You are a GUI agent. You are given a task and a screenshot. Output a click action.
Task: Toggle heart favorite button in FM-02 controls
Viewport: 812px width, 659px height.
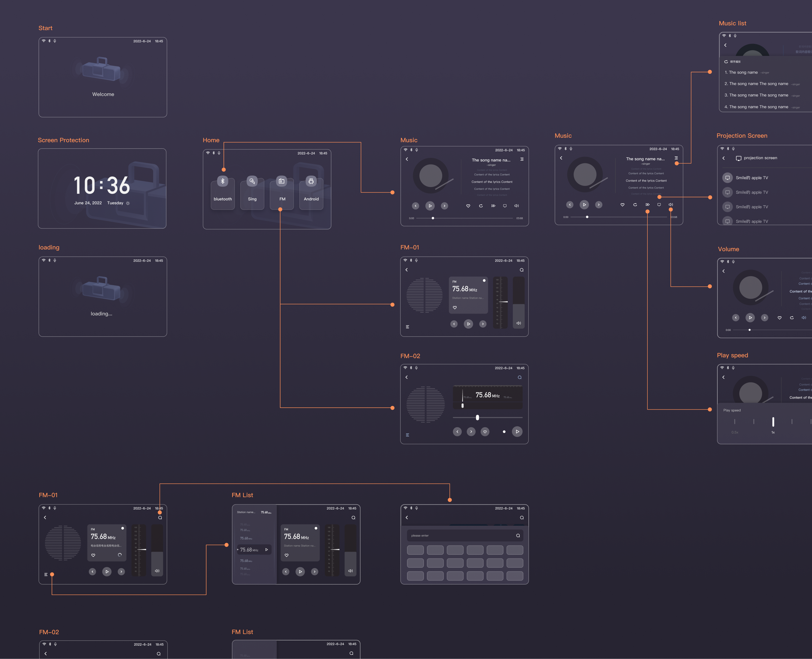click(485, 432)
